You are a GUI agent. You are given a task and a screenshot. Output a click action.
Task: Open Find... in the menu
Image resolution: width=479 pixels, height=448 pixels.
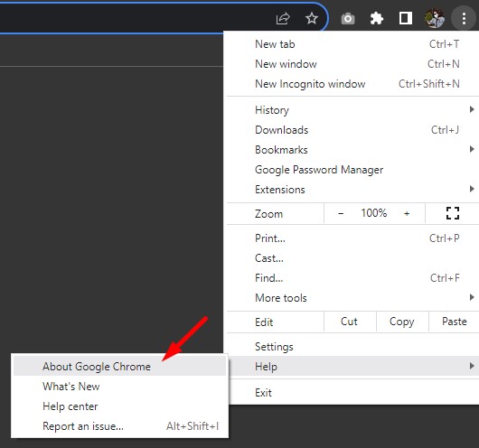click(x=352, y=278)
